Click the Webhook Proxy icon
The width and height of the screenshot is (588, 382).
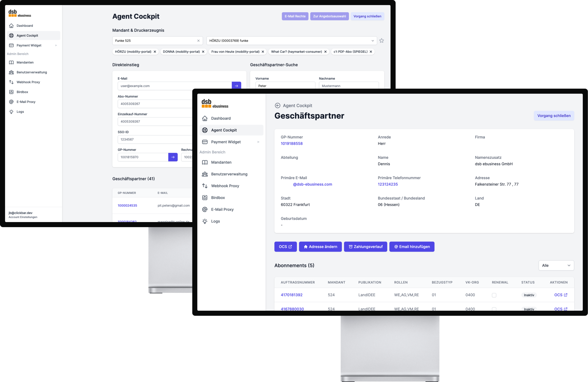[x=11, y=82]
